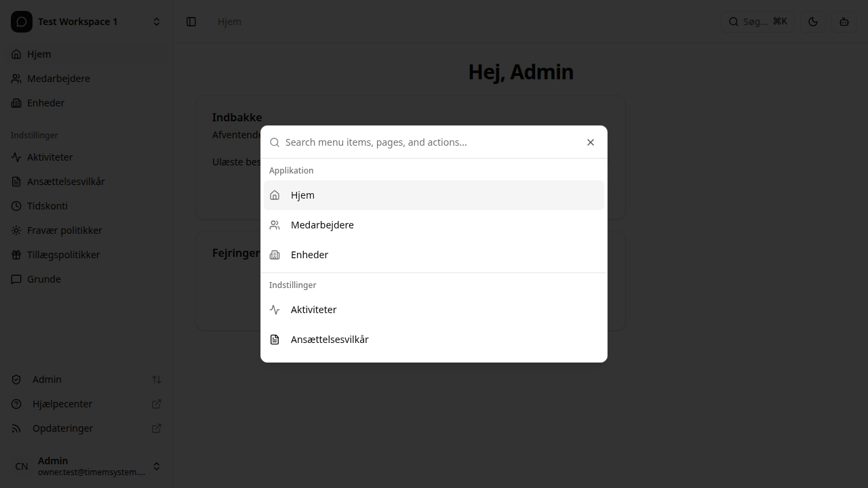This screenshot has height=488, width=868.
Task: Close the search dialog with X
Action: (591, 142)
